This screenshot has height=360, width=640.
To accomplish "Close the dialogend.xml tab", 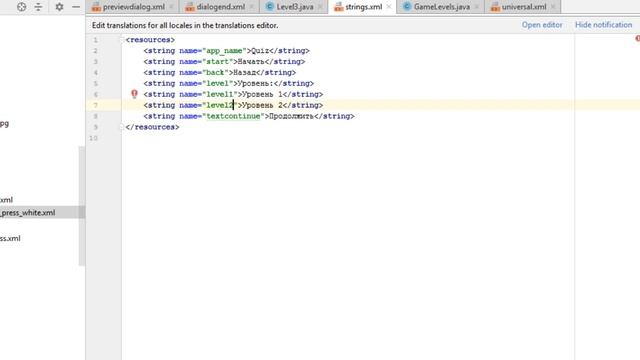I will [251, 7].
